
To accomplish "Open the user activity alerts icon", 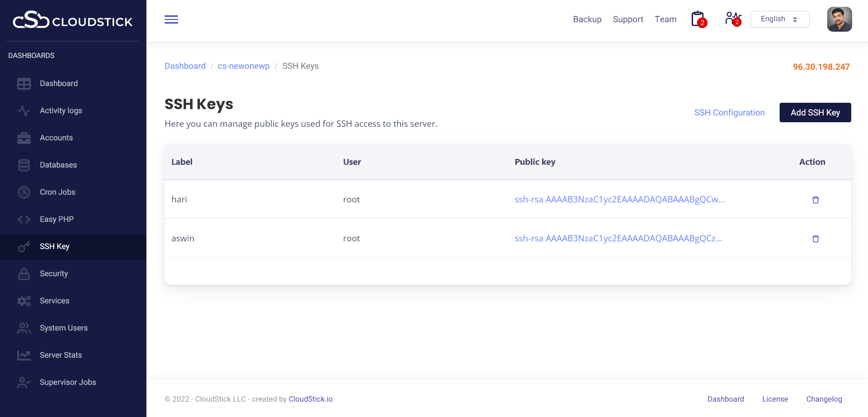I will coord(732,19).
